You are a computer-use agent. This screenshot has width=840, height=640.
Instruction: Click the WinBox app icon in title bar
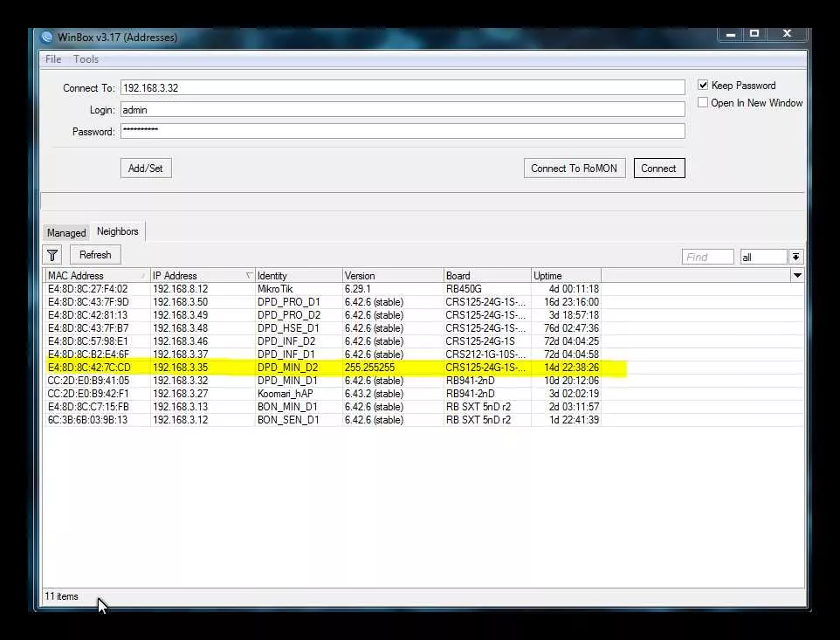point(47,37)
